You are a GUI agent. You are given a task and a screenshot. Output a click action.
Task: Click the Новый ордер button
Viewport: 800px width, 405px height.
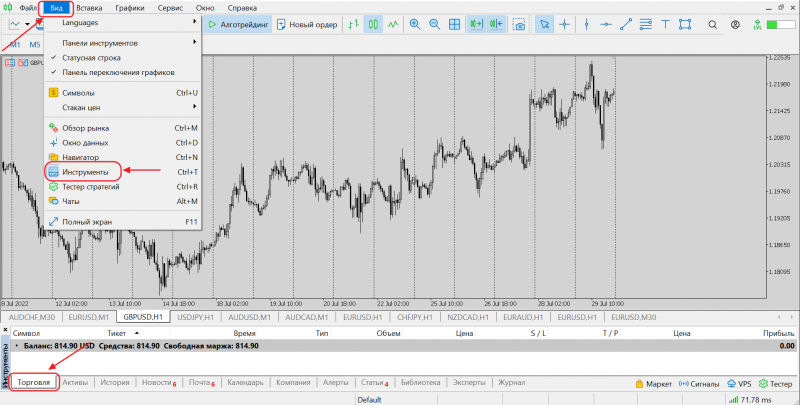point(307,24)
